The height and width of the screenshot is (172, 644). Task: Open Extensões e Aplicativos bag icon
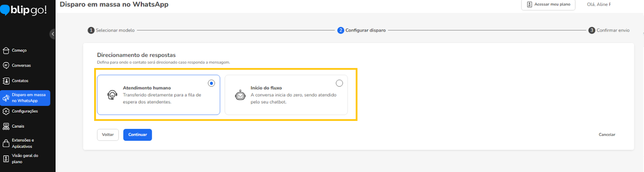6,143
